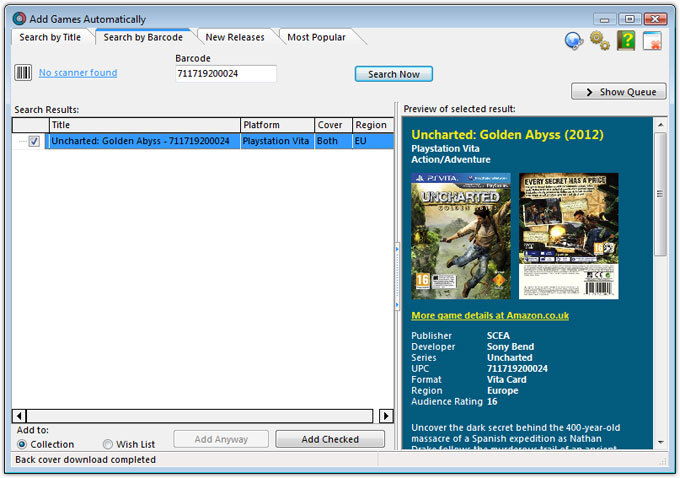Open the New Releases tab
Viewport: 680px width, 478px height.
coord(235,37)
